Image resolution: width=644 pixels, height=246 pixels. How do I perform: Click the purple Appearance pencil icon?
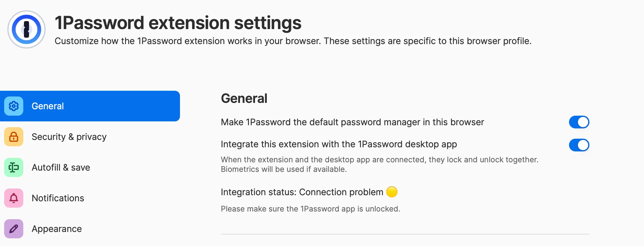[14, 229]
